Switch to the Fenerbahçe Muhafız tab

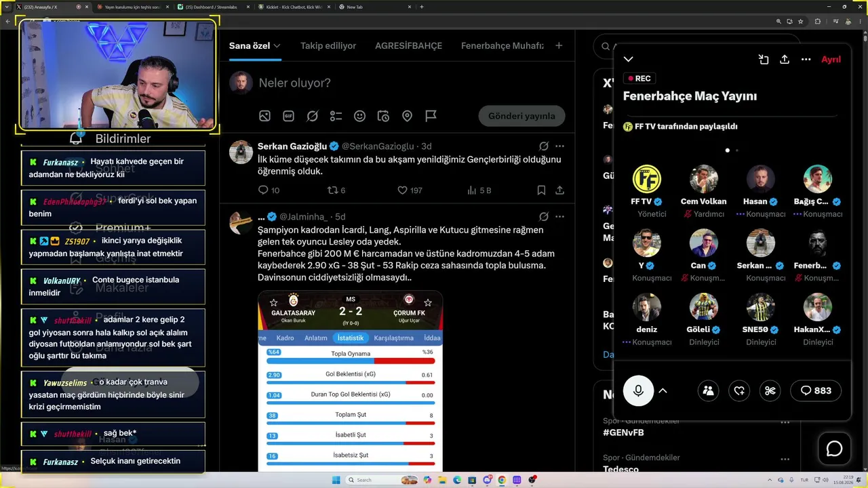502,46
